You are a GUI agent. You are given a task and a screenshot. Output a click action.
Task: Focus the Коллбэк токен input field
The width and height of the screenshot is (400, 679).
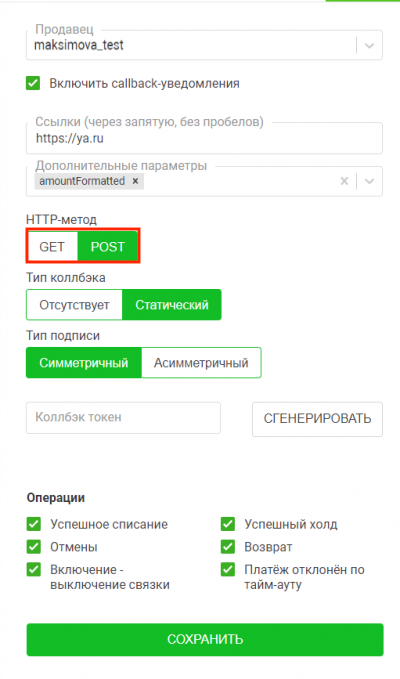pos(123,418)
